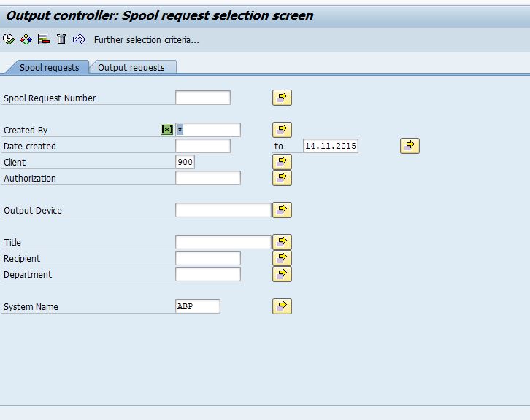The height and width of the screenshot is (420, 530).
Task: Click the selection options icon beside Created By
Action: pos(167,130)
